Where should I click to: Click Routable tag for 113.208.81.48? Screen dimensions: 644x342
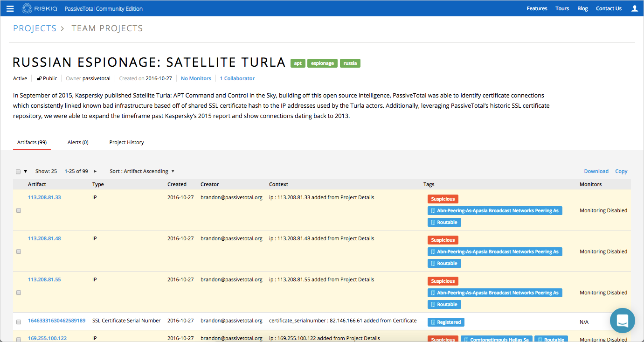pos(444,263)
